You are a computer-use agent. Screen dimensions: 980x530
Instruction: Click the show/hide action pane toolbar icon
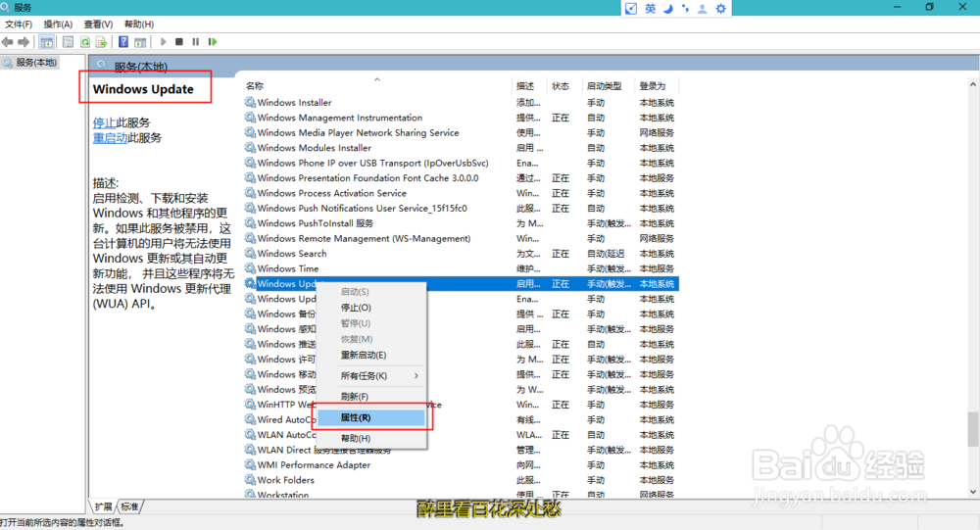coord(140,42)
